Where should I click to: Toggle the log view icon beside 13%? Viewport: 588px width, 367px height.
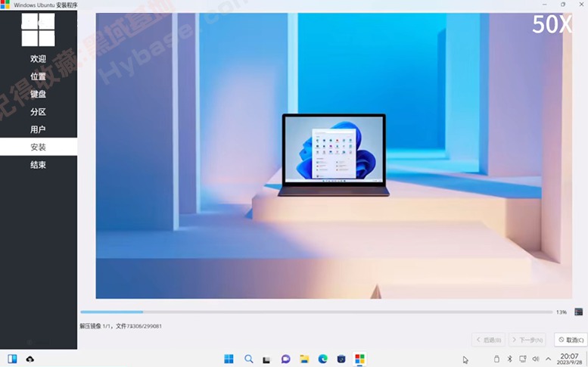[x=579, y=312]
